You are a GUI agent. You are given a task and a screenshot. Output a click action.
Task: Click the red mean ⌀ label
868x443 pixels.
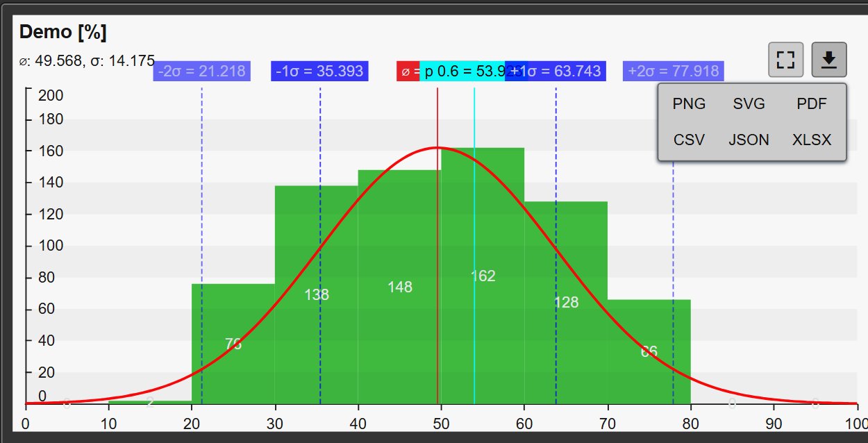tap(408, 72)
